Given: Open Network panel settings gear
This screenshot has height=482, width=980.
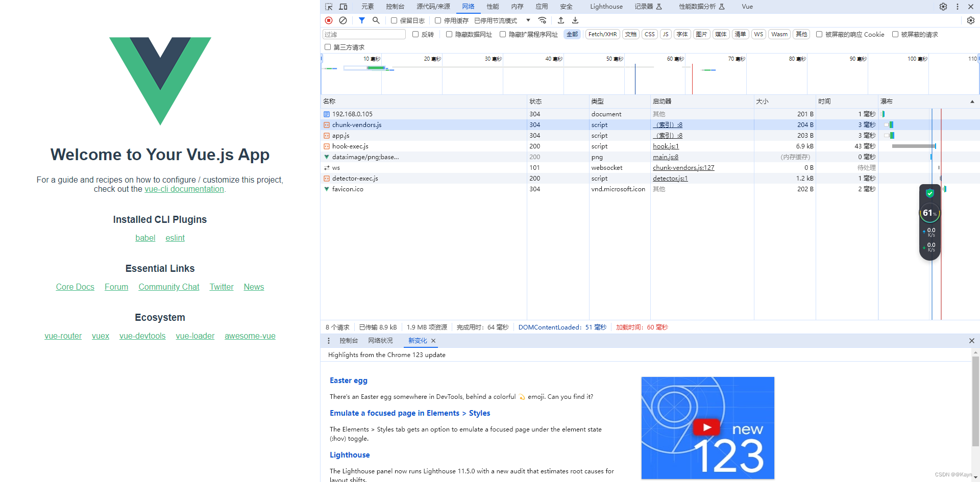Looking at the screenshot, I should click(x=971, y=20).
